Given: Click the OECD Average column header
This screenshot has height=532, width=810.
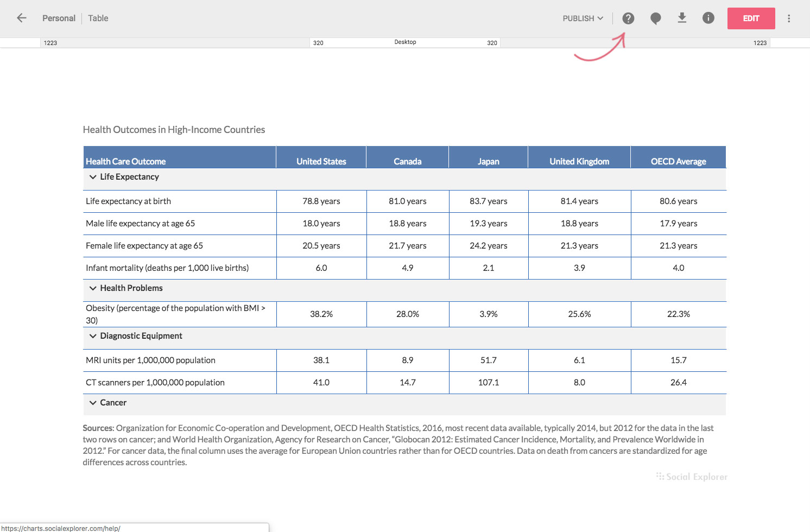Looking at the screenshot, I should pyautogui.click(x=678, y=161).
